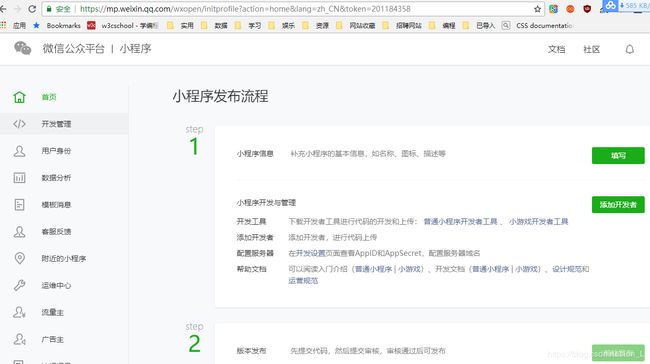Click the CSS documentation bookmark search icon

pos(506,25)
